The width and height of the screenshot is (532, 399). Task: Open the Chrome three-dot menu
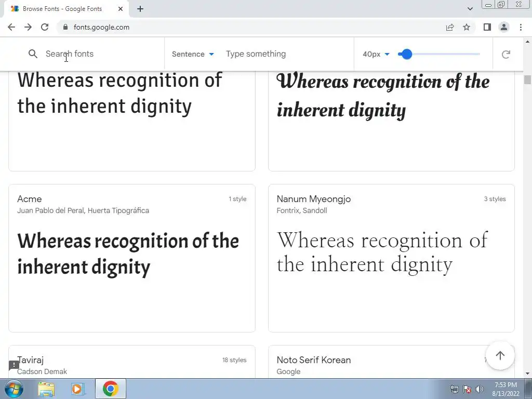521,27
